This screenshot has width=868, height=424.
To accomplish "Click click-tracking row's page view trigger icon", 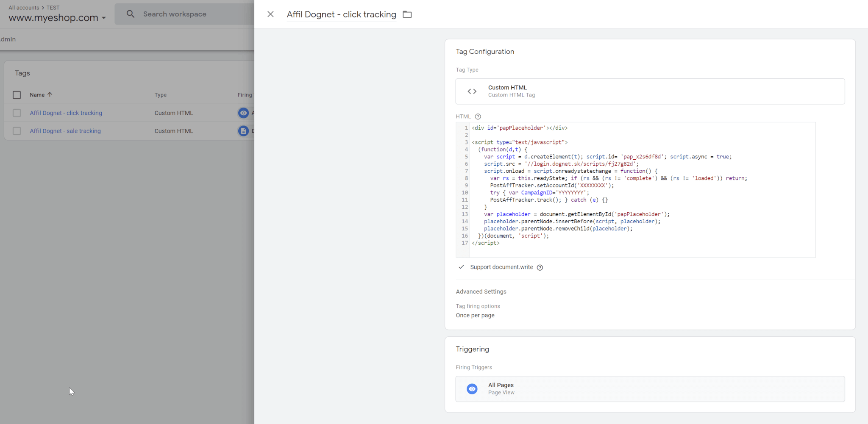I will pyautogui.click(x=243, y=113).
